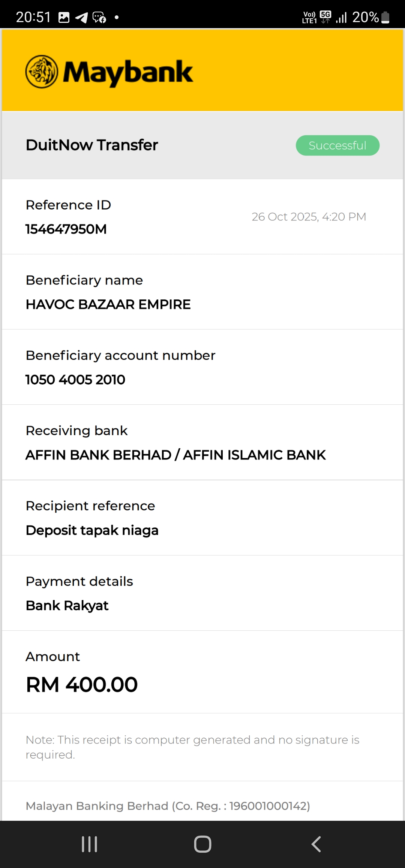Tap the Messenger chat notification icon
Image resolution: width=405 pixels, height=868 pixels.
click(99, 17)
